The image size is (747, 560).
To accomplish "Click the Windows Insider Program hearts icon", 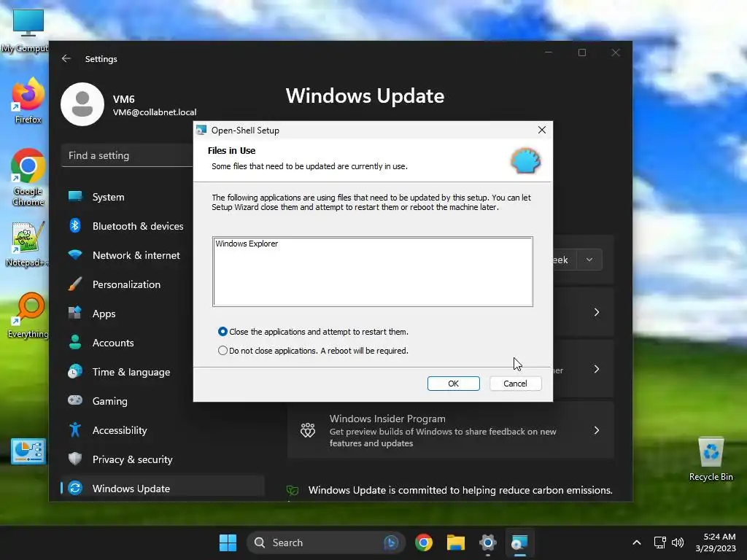I will [308, 430].
